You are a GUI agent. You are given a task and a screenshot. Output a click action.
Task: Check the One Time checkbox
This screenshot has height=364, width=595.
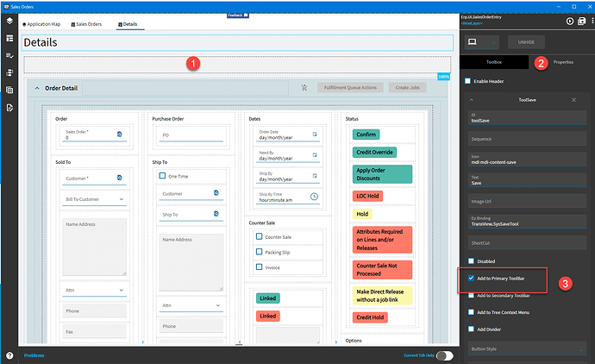point(162,176)
